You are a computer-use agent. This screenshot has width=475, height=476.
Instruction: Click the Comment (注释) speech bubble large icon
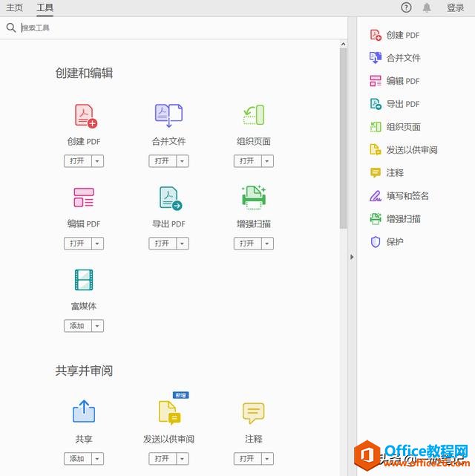click(x=254, y=413)
